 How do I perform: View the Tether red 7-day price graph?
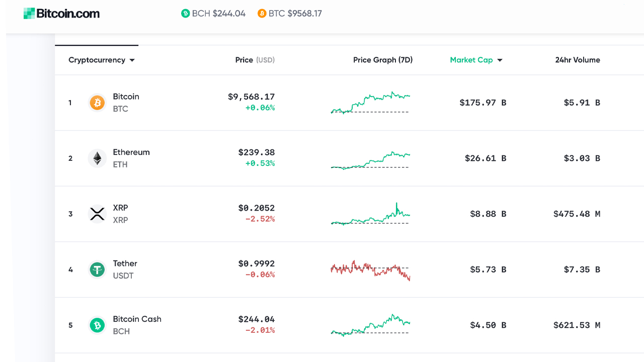(370, 270)
